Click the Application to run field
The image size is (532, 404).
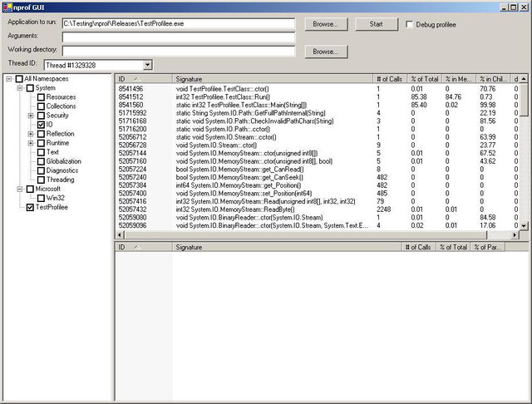tap(179, 23)
